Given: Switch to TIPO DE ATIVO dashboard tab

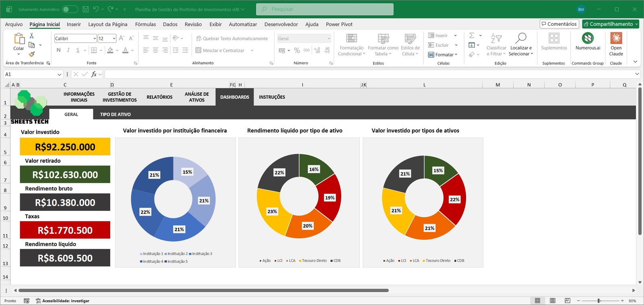Looking at the screenshot, I should (x=115, y=114).
